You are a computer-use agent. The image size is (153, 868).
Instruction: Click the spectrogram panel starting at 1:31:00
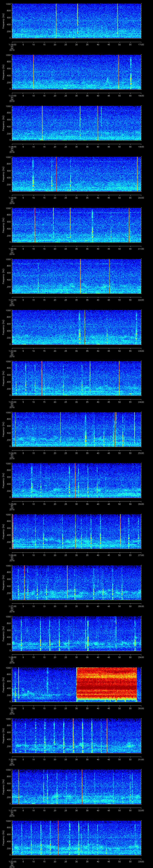77,786
